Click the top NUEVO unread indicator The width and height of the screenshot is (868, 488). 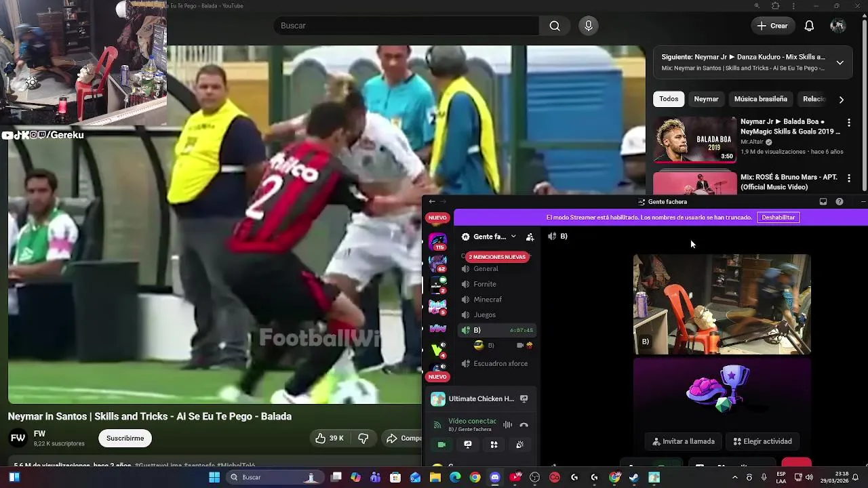click(437, 218)
